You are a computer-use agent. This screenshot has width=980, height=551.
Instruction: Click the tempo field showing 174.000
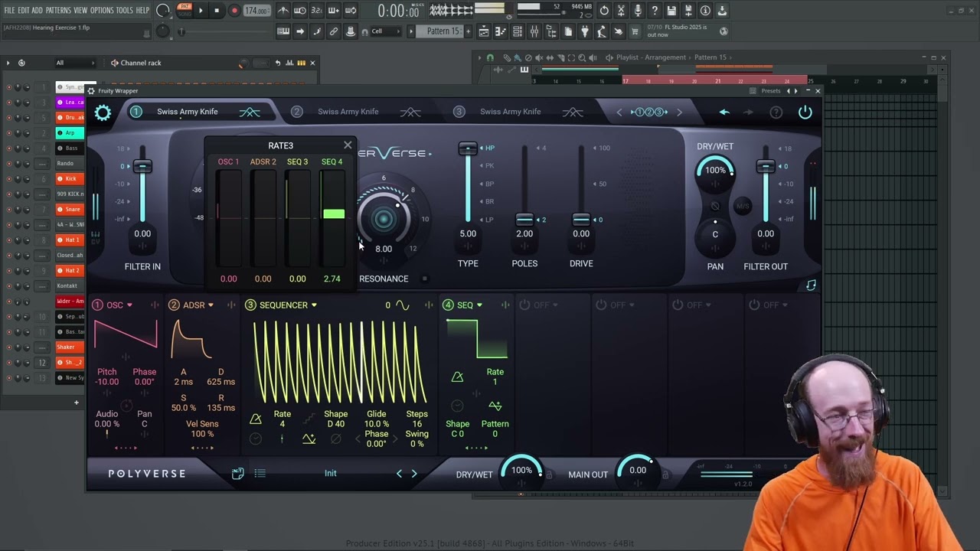tap(256, 11)
